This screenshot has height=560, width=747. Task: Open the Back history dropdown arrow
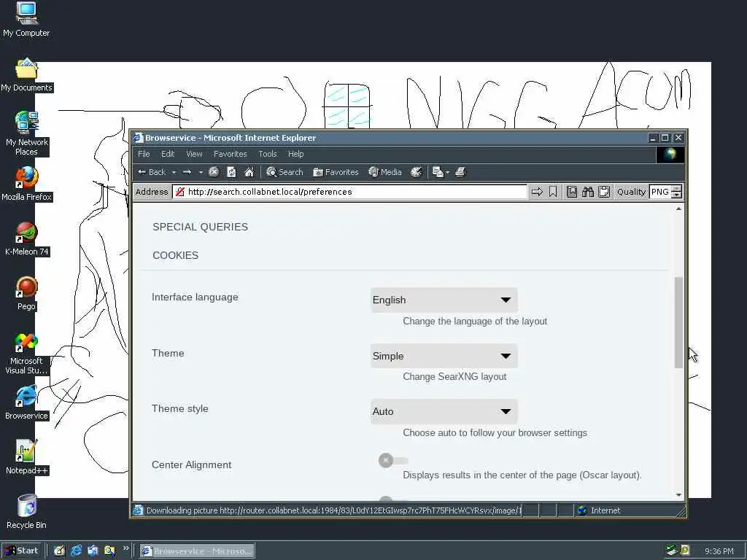(x=174, y=172)
